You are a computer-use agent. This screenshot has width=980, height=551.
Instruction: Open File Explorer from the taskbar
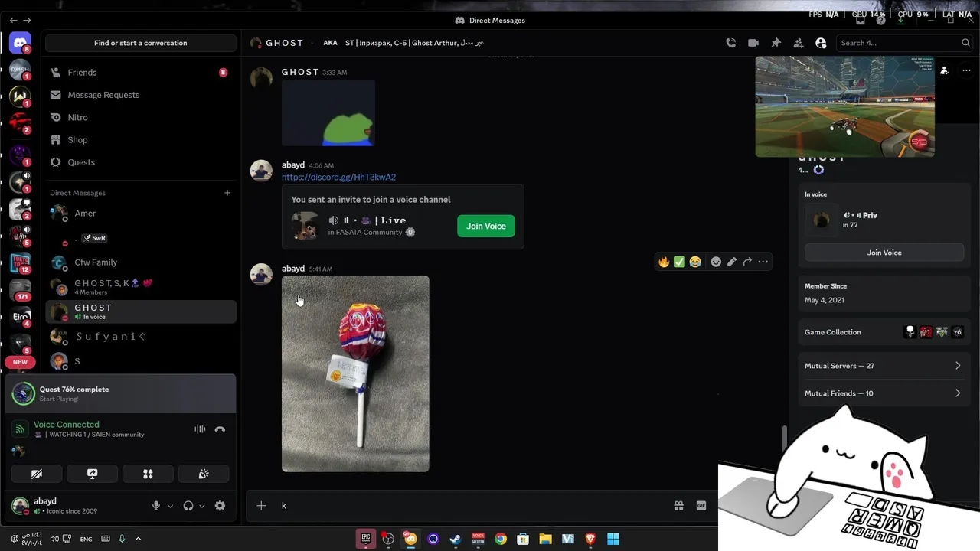click(545, 539)
